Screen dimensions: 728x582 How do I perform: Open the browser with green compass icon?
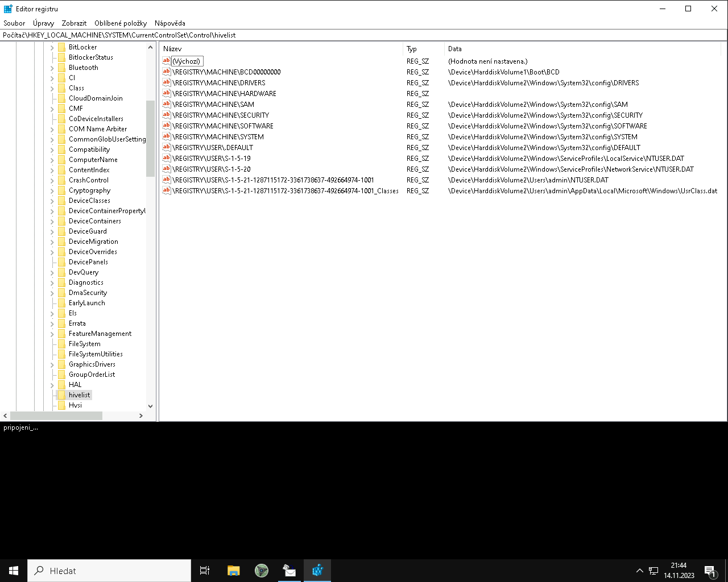(x=262, y=570)
